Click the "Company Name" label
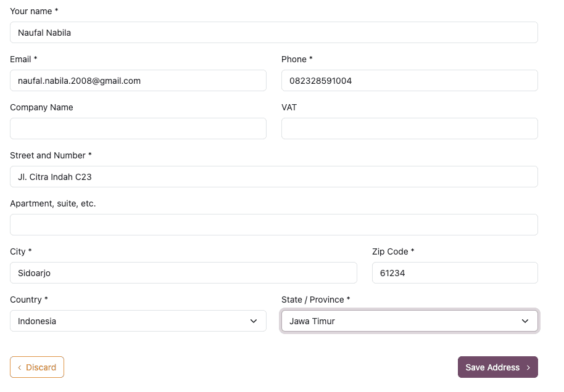 (x=41, y=107)
